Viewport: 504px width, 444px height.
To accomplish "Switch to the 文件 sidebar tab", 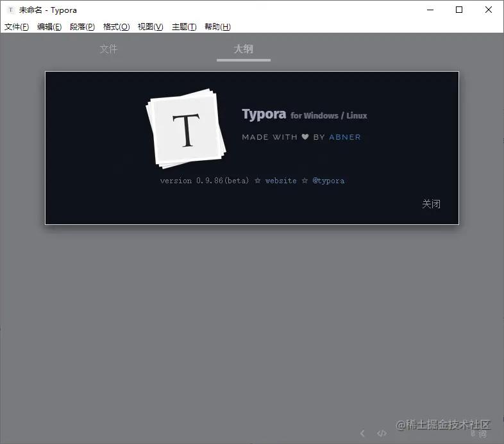I will [x=108, y=49].
